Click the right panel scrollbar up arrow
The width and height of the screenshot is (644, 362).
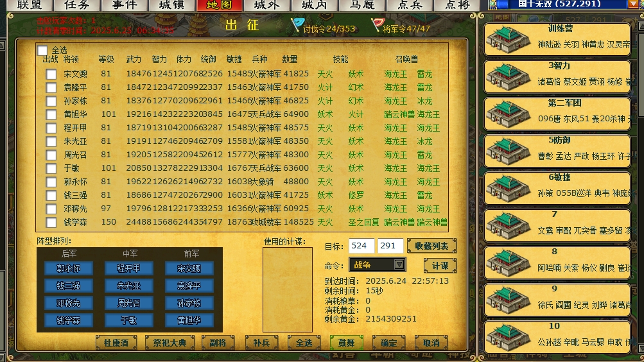pyautogui.click(x=641, y=26)
